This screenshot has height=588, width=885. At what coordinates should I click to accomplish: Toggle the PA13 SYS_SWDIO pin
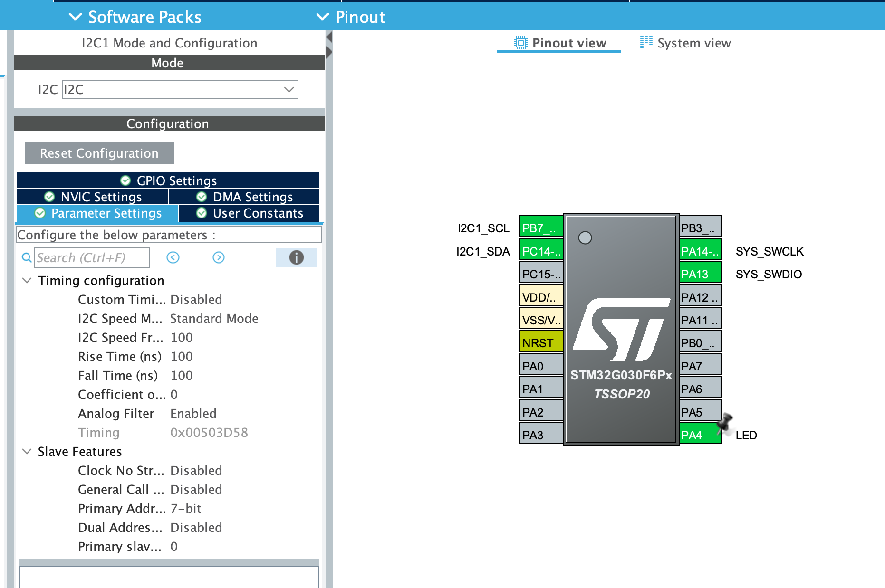tap(699, 273)
